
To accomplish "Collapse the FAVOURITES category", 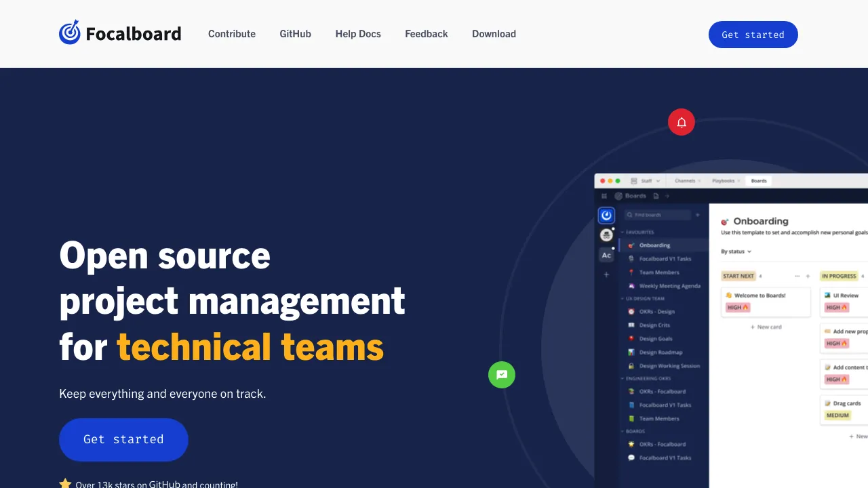I will coord(622,232).
